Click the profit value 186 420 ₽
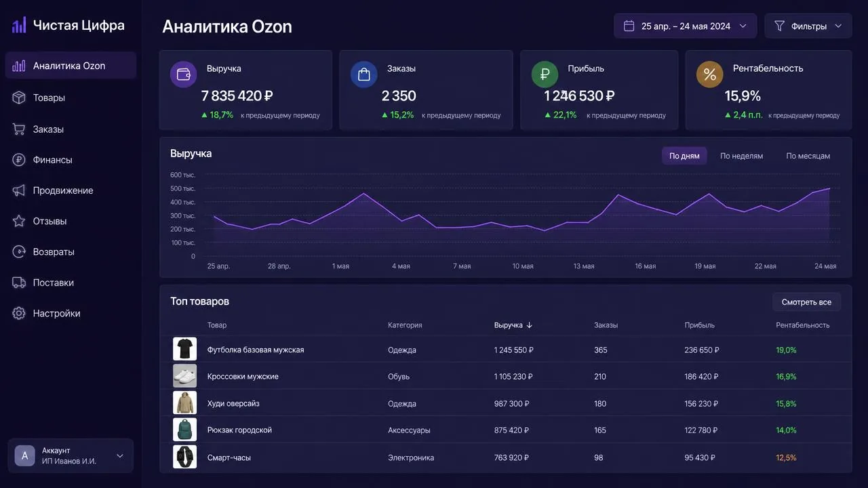 702,376
